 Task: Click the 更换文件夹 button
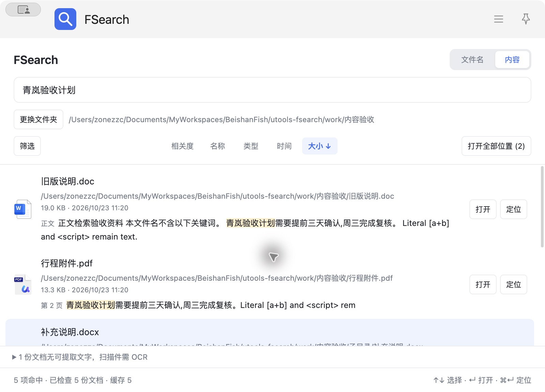click(x=38, y=119)
